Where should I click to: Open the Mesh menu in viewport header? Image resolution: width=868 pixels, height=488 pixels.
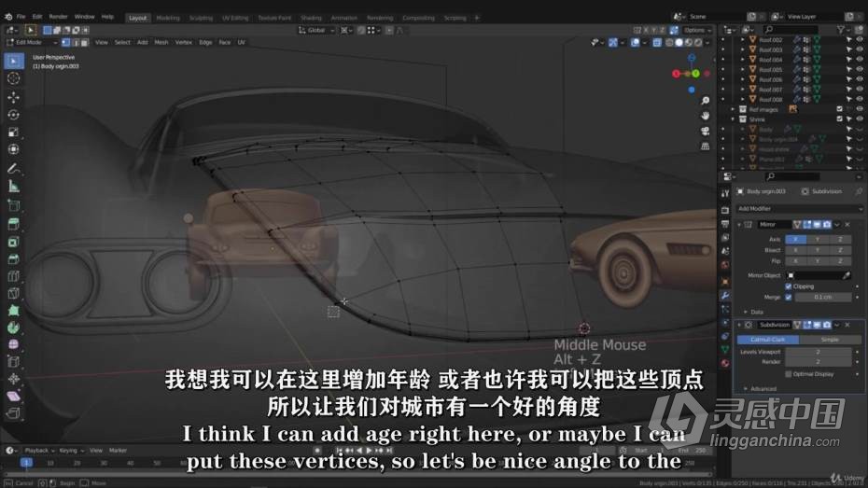161,43
